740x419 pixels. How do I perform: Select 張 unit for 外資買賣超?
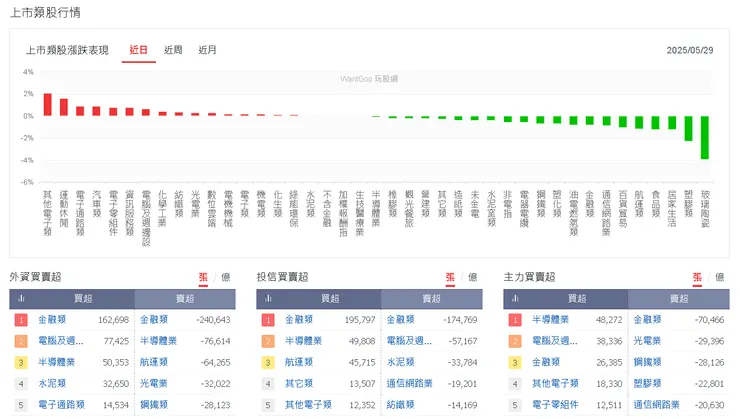tap(203, 277)
